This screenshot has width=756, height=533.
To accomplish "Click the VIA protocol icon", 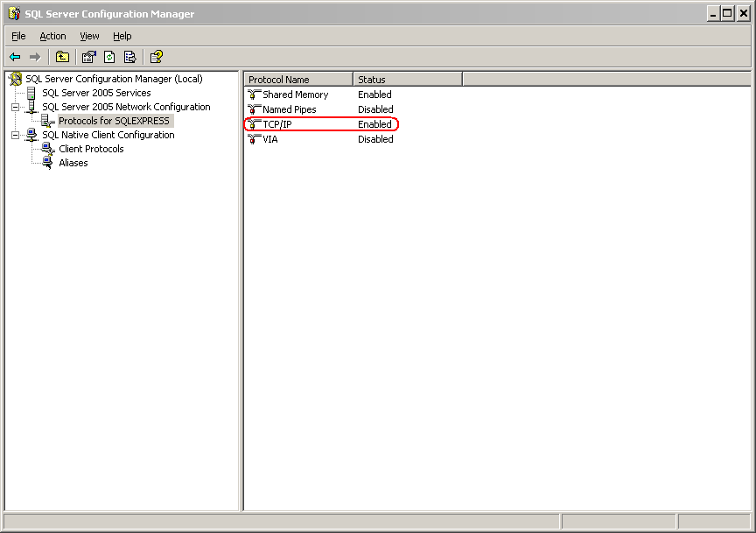I will click(x=254, y=139).
